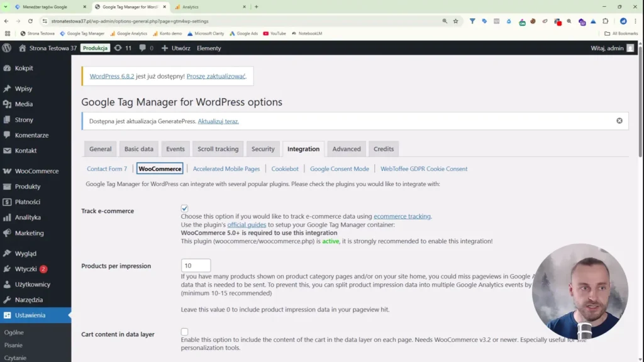Open the WordPress logo menu
Viewport: 644px width, 362px height.
[x=6, y=48]
